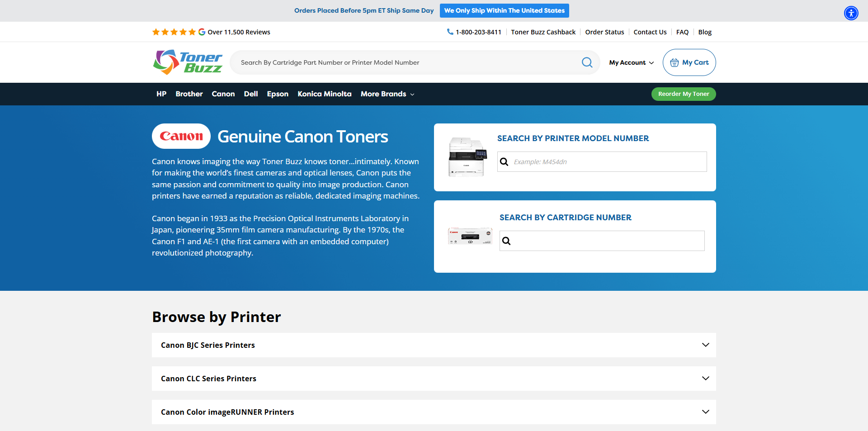
Task: Click the Toner Buzz logo
Action: [x=187, y=62]
